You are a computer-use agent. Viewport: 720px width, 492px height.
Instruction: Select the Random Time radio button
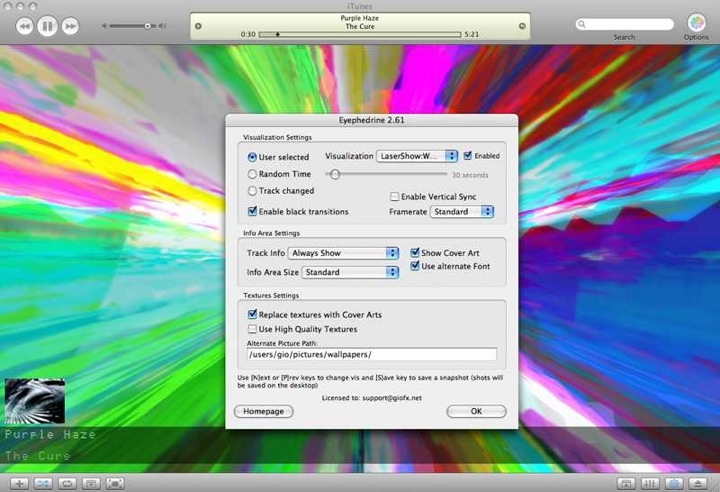pyautogui.click(x=252, y=174)
